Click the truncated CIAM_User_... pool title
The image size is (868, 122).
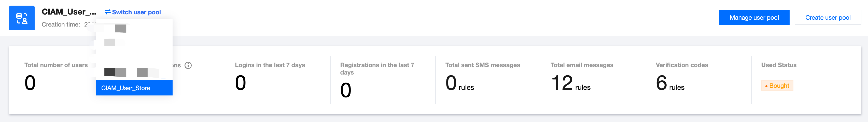coord(69,12)
